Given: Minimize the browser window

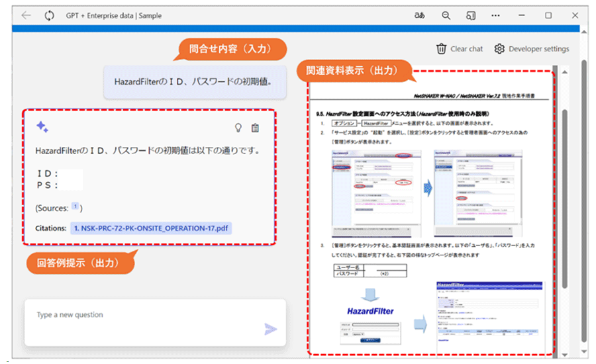Looking at the screenshot, I should (522, 16).
